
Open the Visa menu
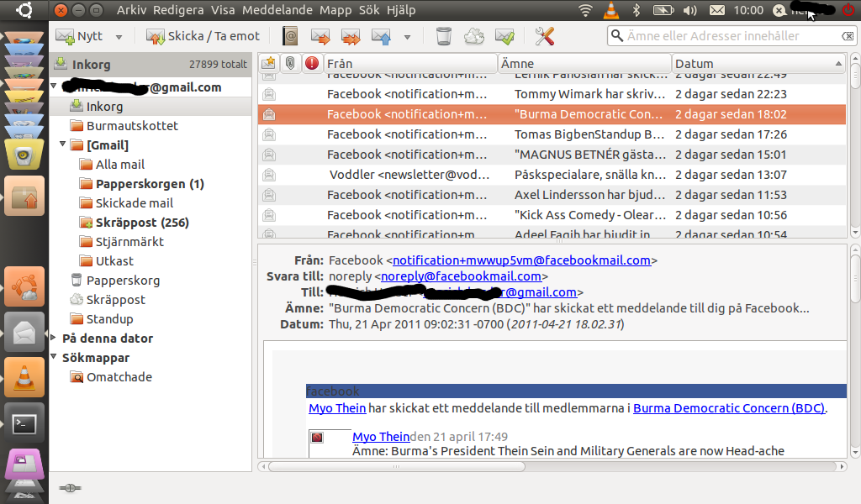(x=223, y=10)
